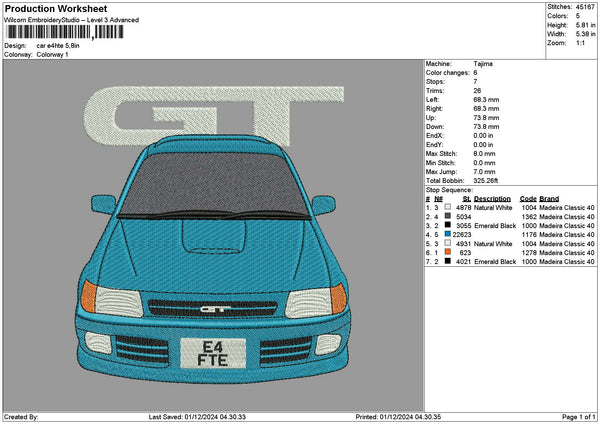Pick the dark gray swatch in stop 2
The image size is (600, 424).
coord(447,216)
